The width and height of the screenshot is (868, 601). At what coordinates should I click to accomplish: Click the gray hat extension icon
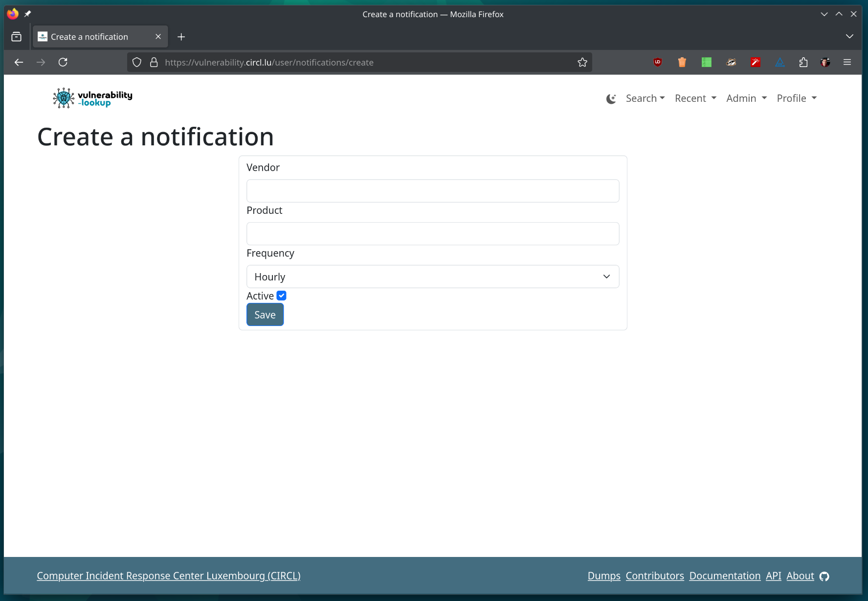pyautogui.click(x=731, y=62)
